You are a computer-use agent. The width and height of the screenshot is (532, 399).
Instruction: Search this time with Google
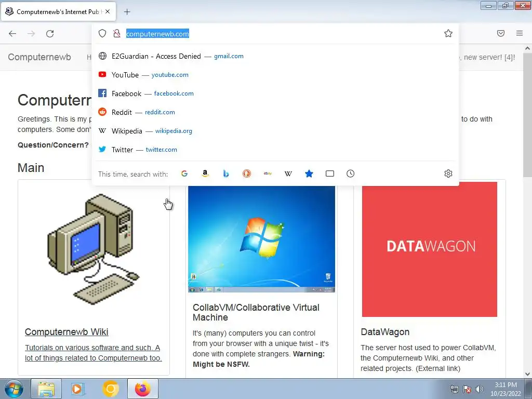(x=184, y=174)
